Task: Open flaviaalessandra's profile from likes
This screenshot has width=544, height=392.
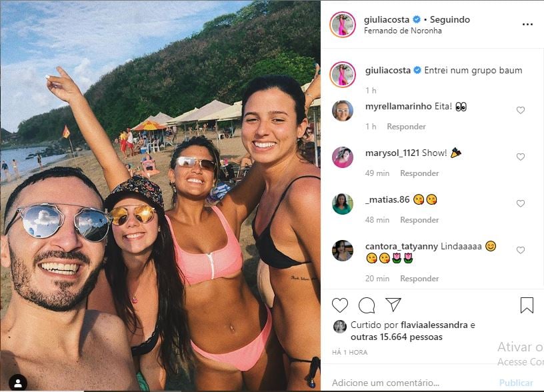Action: (434, 325)
